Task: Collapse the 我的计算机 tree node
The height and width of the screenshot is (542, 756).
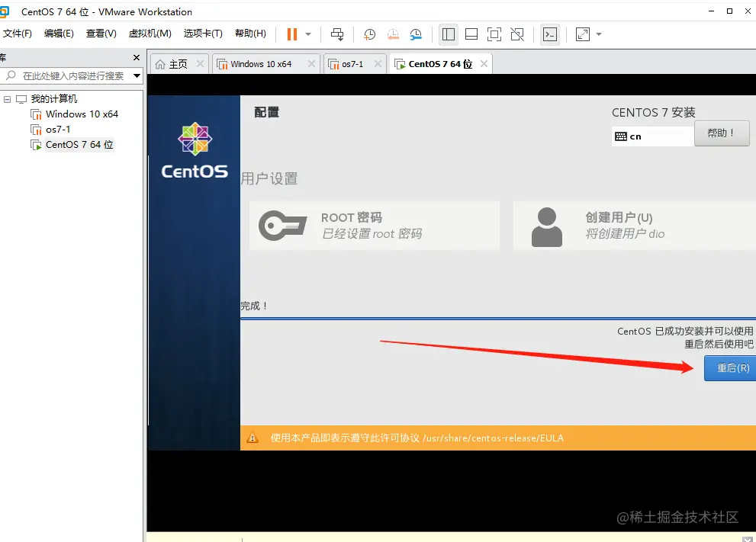Action: [7, 99]
